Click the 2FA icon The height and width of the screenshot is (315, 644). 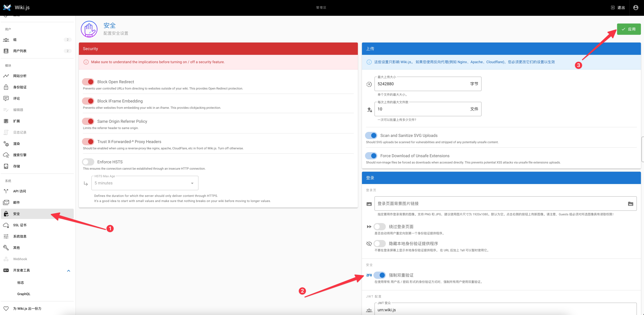click(369, 275)
